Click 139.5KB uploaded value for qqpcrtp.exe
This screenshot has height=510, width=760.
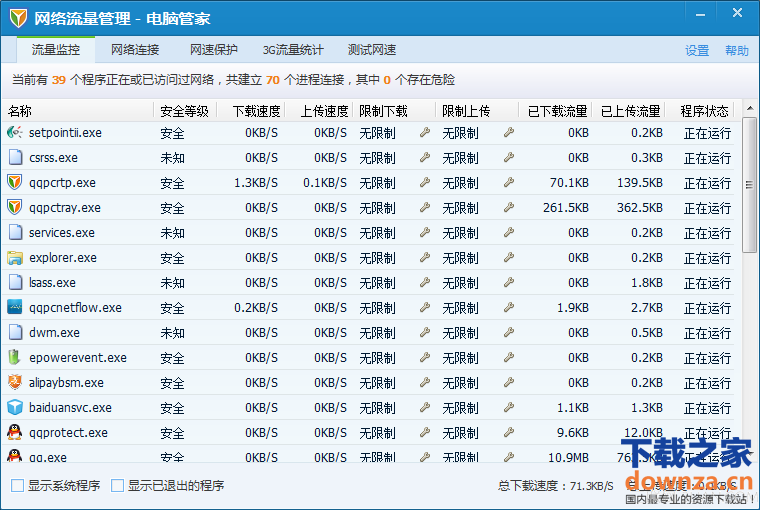point(639,182)
